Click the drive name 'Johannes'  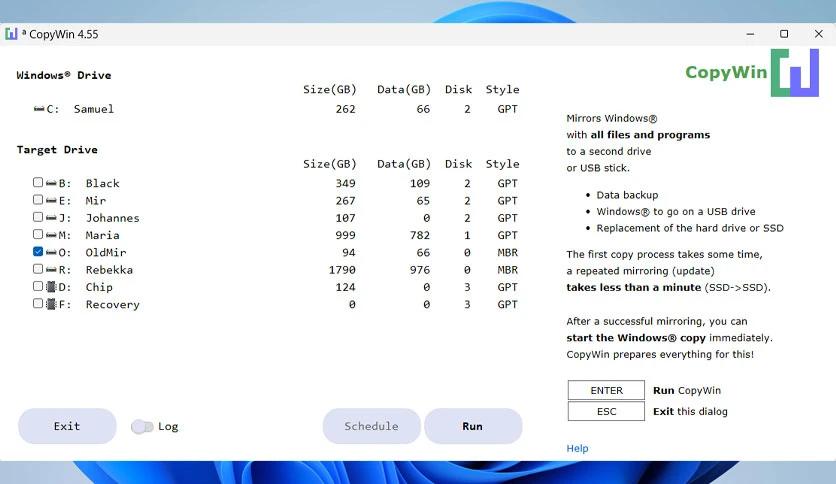[x=112, y=218]
